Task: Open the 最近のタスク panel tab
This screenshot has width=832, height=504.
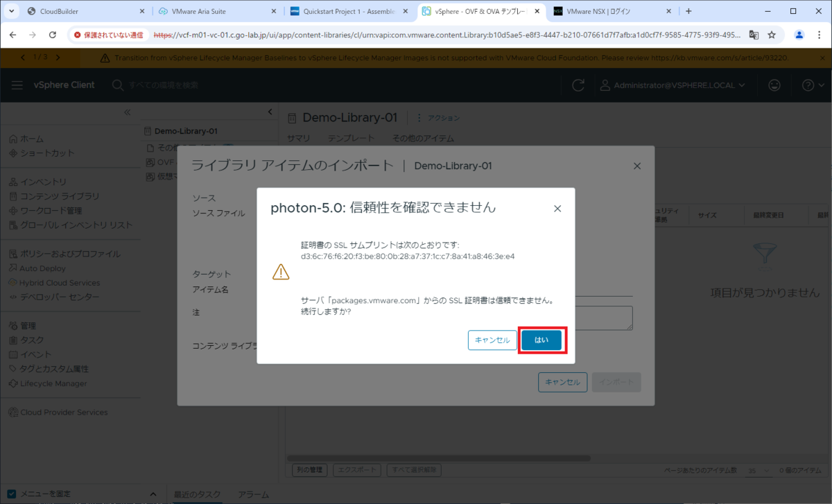Action: coord(197,494)
